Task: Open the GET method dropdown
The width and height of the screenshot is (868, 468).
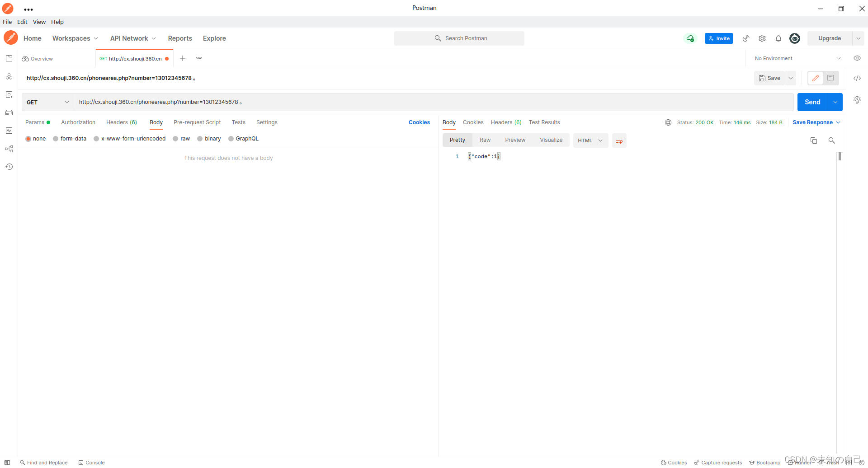Action: (x=47, y=102)
